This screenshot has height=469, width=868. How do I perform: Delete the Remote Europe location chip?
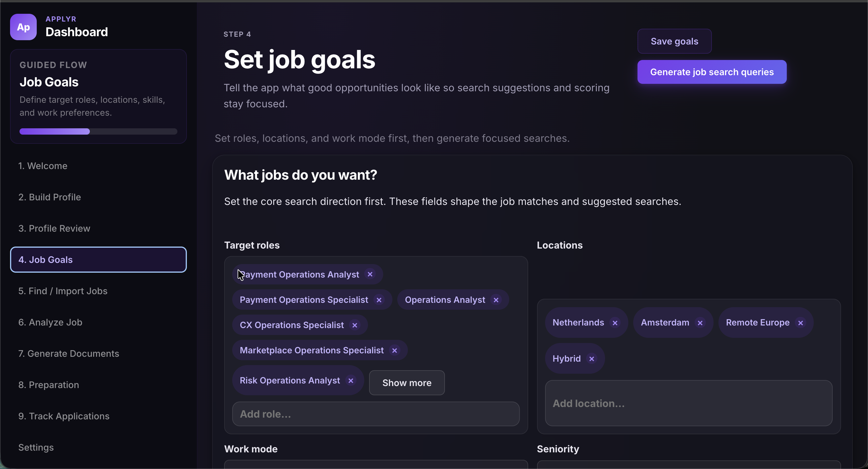point(801,323)
